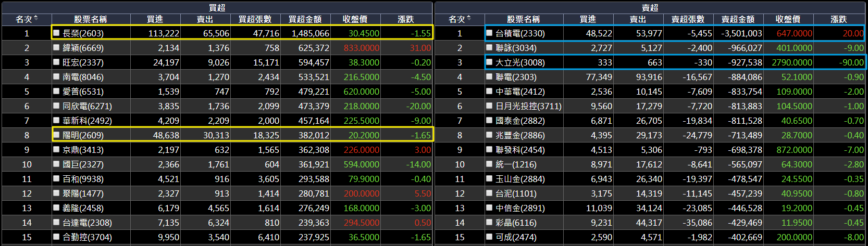This screenshot has width=868, height=246.
Task: Select the closing price 872.0000
Action: coord(795,150)
